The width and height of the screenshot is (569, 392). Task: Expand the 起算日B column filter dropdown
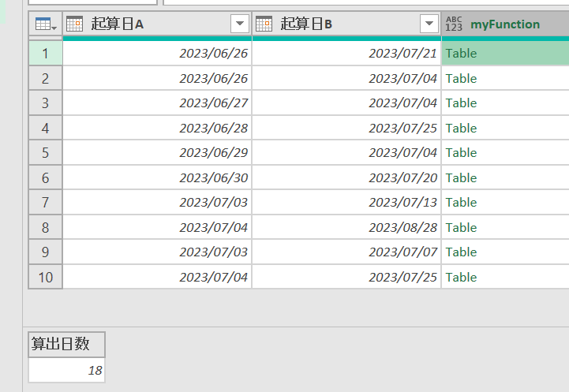(x=429, y=24)
